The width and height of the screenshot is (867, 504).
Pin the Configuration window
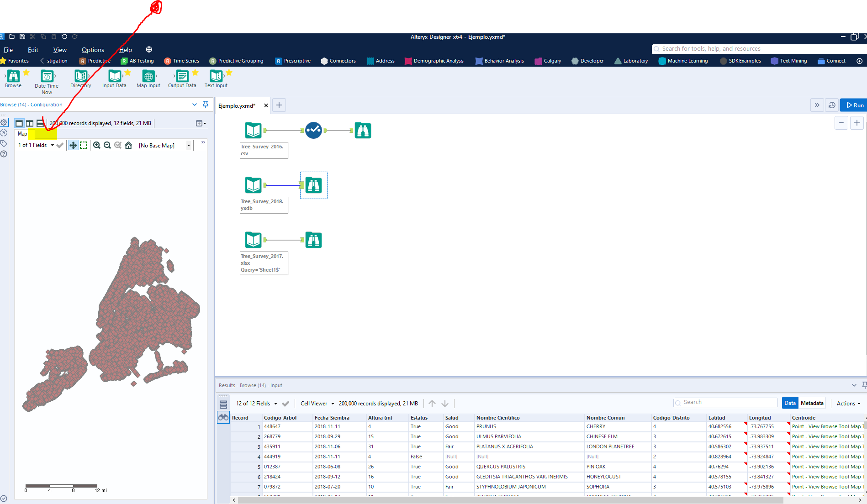click(x=206, y=104)
